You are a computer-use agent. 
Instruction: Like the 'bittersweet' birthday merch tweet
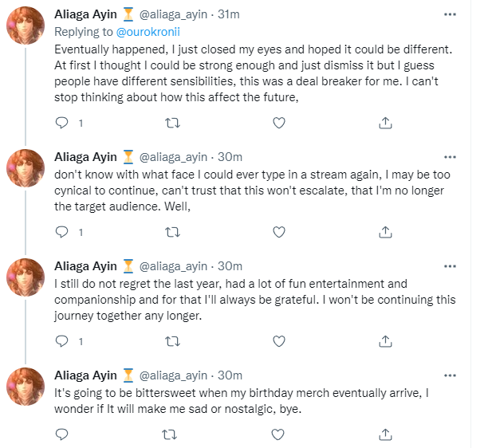tap(277, 434)
